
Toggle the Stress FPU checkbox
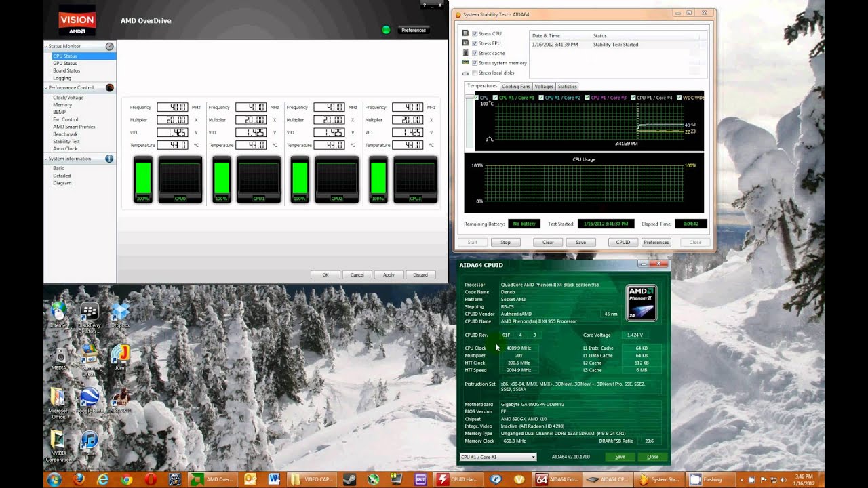click(475, 43)
